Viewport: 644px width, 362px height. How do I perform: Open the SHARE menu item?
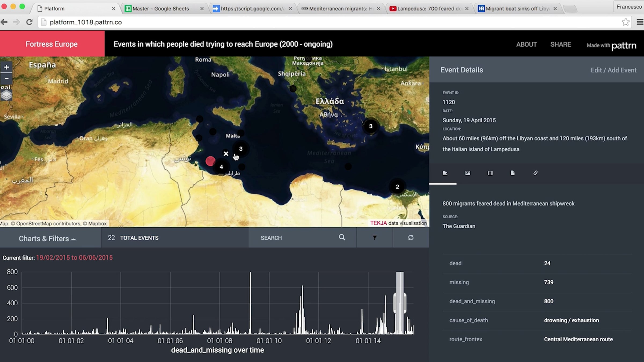[x=561, y=45]
